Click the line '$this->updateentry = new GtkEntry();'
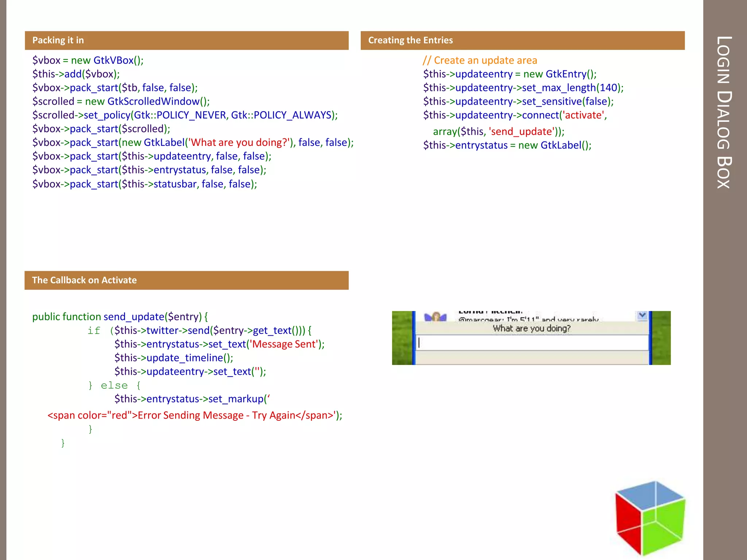 (x=510, y=74)
